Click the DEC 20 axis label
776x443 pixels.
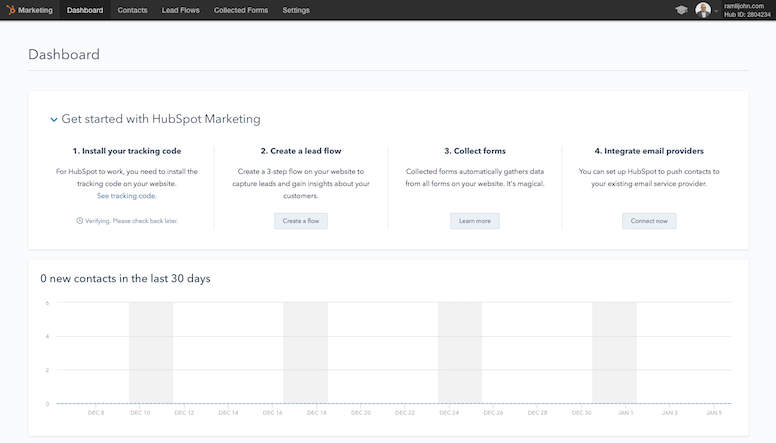click(361, 413)
